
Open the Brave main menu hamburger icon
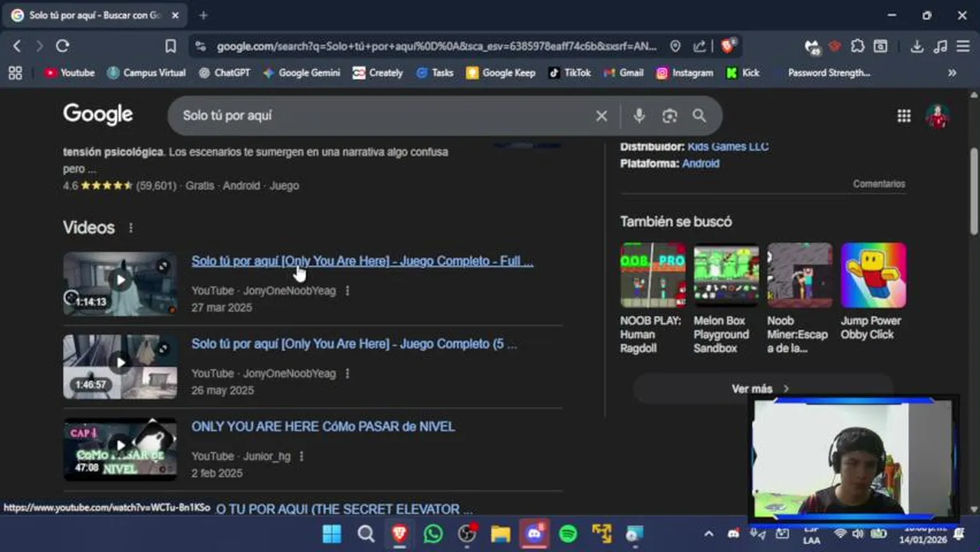coord(963,46)
